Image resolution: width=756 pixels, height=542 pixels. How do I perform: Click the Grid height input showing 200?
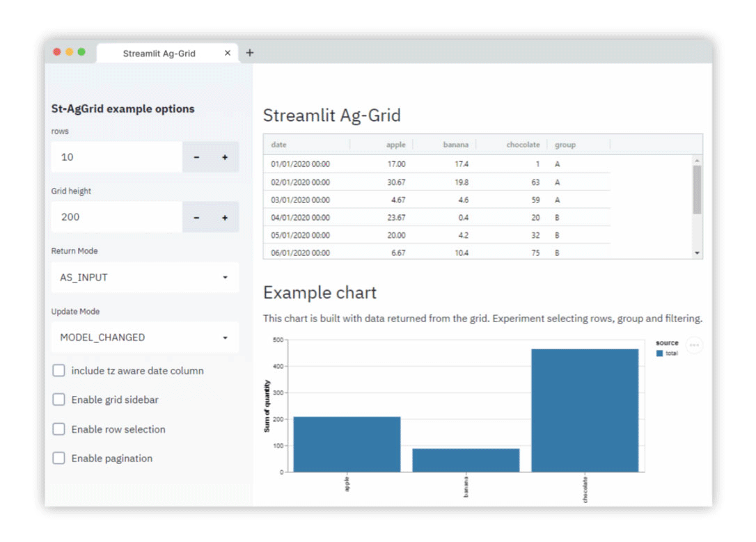117,217
